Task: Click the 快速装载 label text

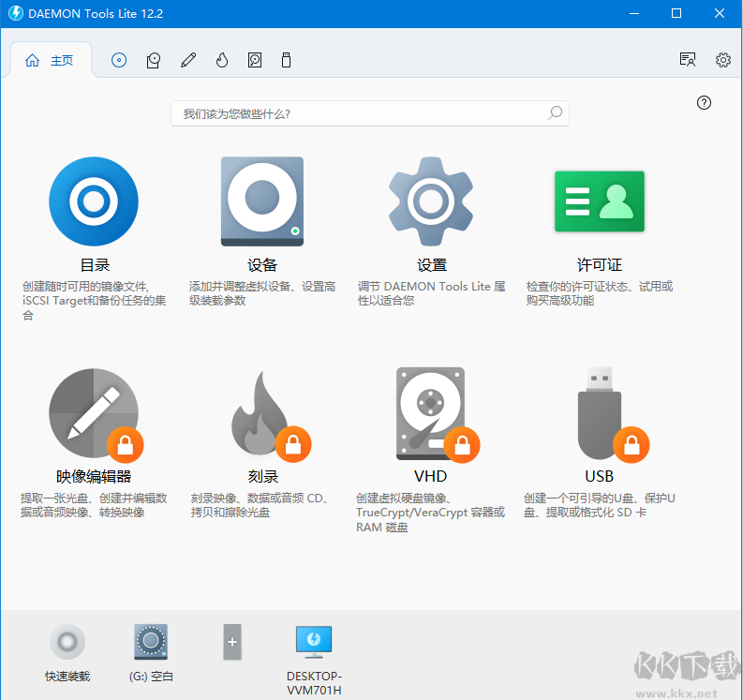Action: click(67, 677)
